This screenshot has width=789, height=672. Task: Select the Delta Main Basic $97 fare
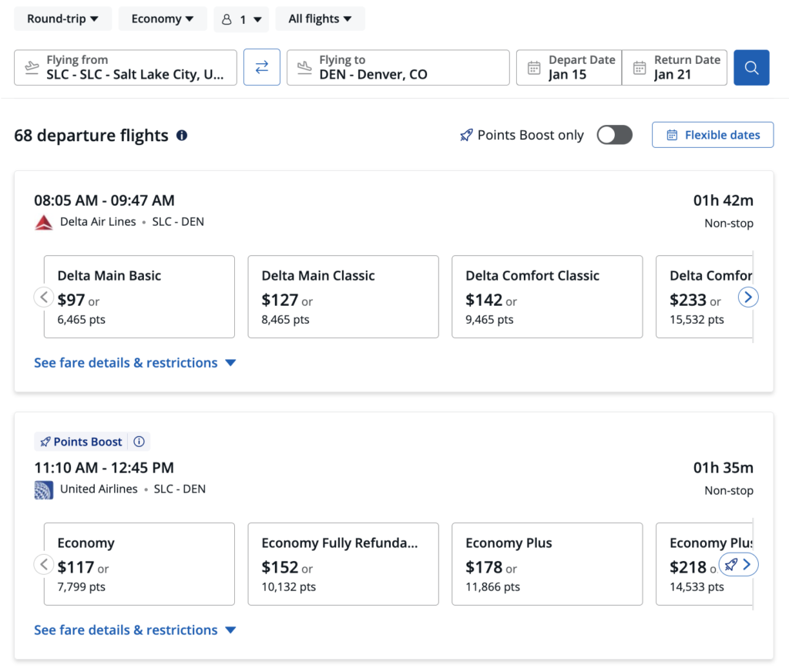[x=139, y=297]
